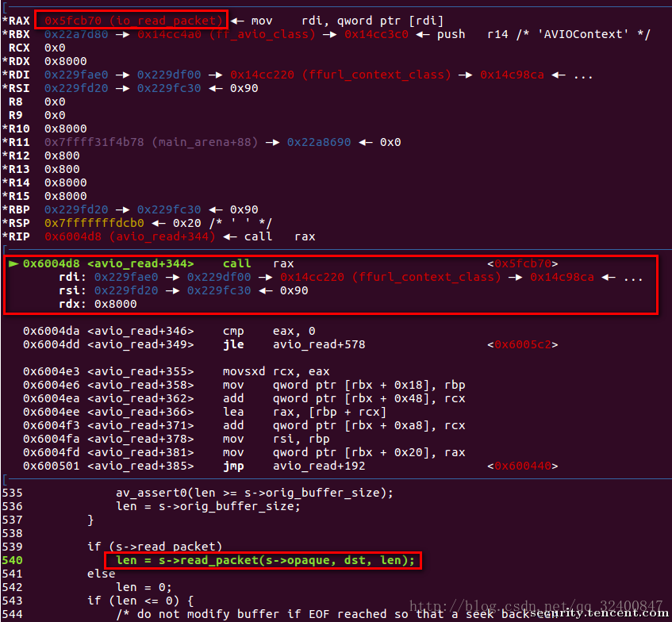Click the movsxd instruction at avio_read+355
The image size is (672, 622).
click(x=276, y=371)
